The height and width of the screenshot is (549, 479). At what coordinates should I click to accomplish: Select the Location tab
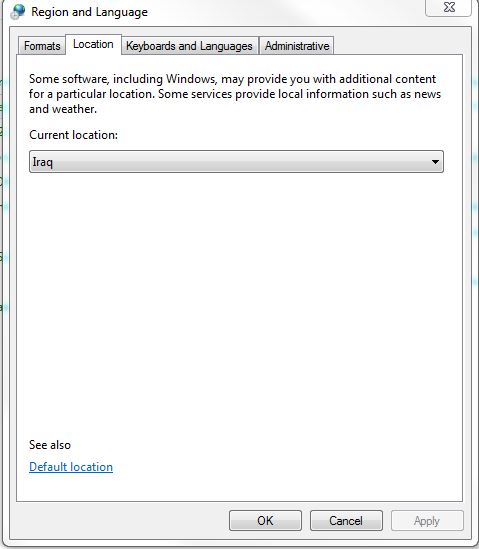[x=93, y=44]
